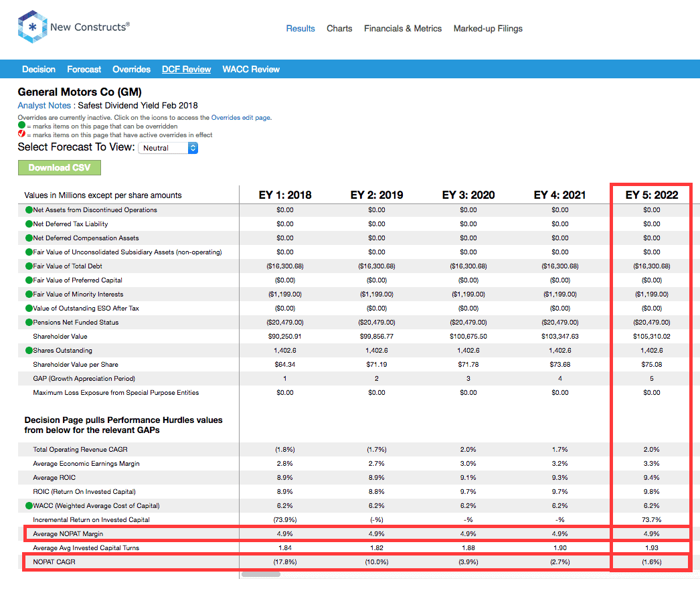Click the Average ROIC row label
The width and height of the screenshot is (700, 595).
54,478
